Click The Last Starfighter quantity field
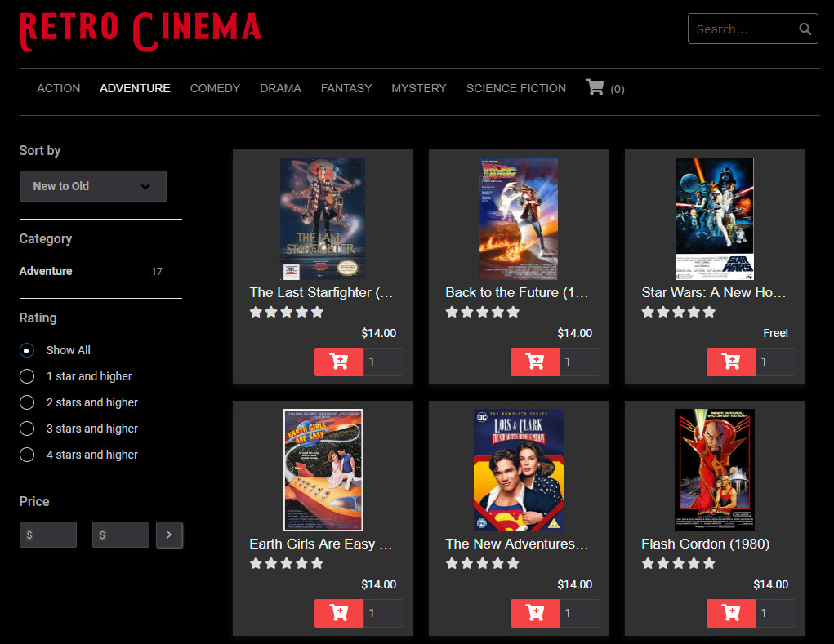834x644 pixels. [x=383, y=362]
